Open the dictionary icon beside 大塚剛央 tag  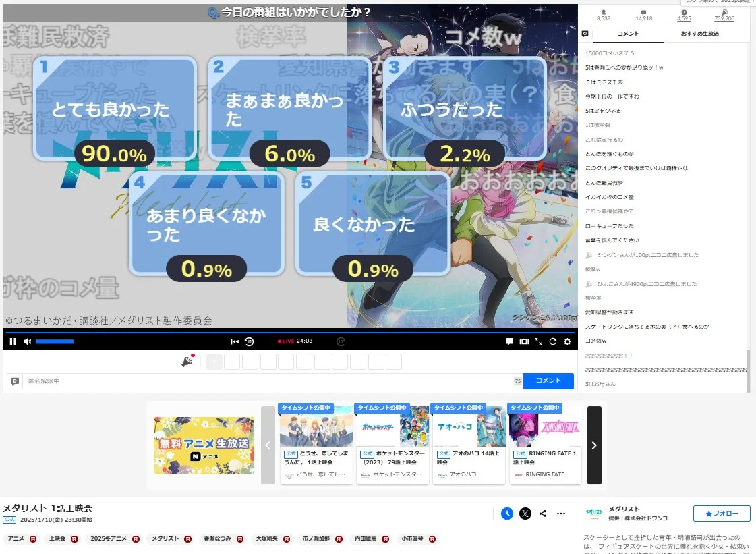pyautogui.click(x=287, y=539)
